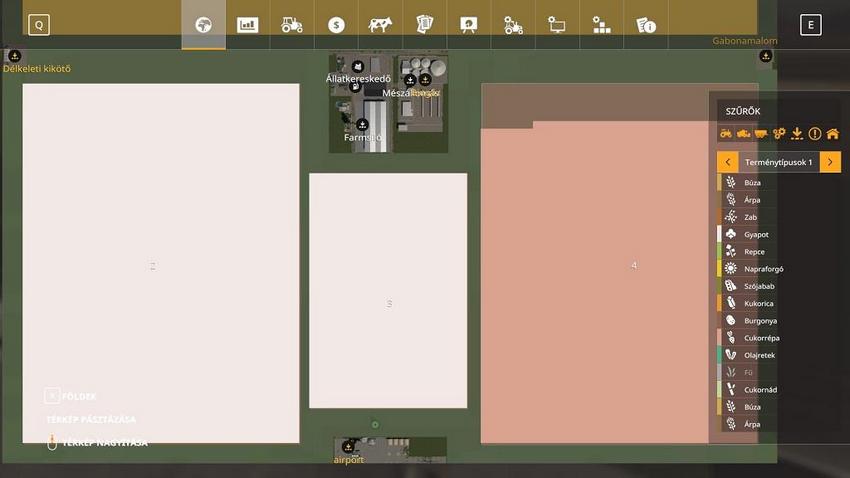This screenshot has width=850, height=478.
Task: Open the Statistics chart icon
Action: (x=247, y=25)
